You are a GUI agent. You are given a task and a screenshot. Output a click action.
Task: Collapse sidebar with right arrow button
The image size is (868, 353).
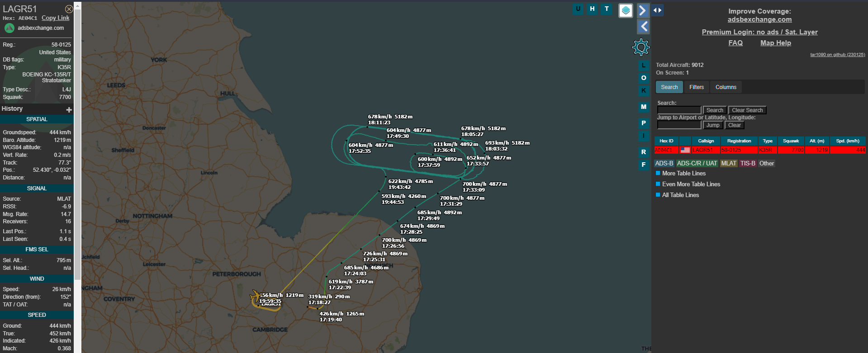643,10
